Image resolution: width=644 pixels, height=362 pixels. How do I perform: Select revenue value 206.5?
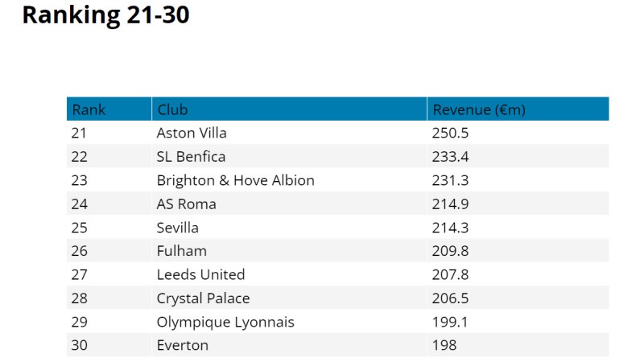click(x=450, y=298)
